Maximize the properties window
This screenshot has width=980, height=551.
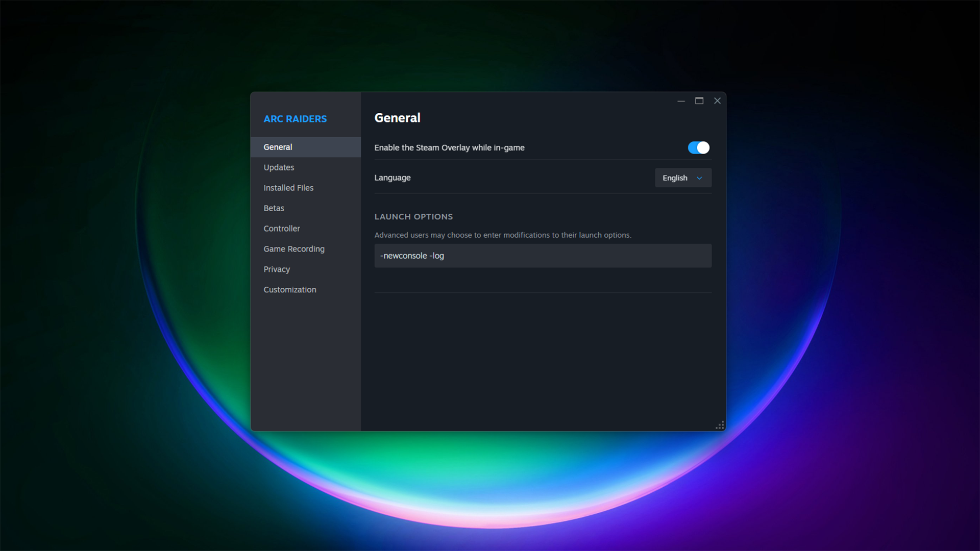tap(699, 101)
